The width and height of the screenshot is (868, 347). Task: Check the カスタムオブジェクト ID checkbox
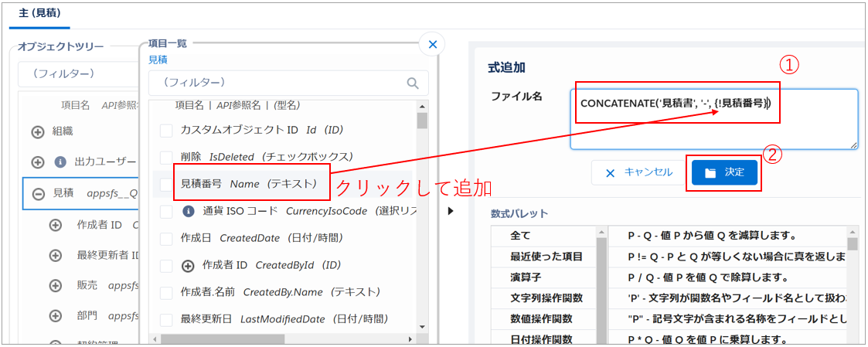pyautogui.click(x=166, y=131)
